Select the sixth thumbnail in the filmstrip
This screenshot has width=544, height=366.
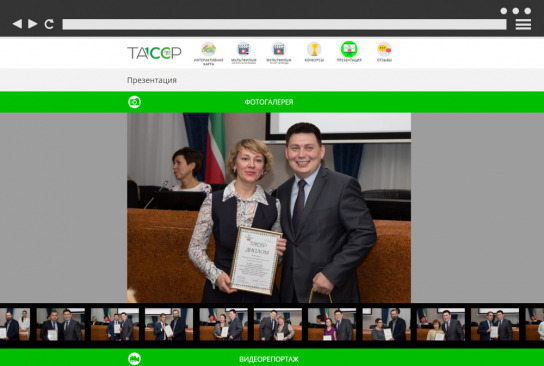[x=278, y=324]
